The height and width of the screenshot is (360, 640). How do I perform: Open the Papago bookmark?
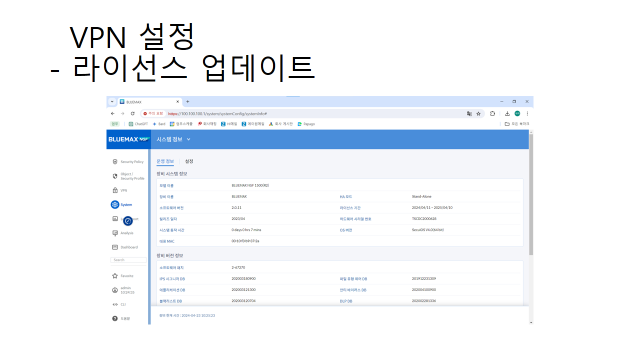coord(307,124)
